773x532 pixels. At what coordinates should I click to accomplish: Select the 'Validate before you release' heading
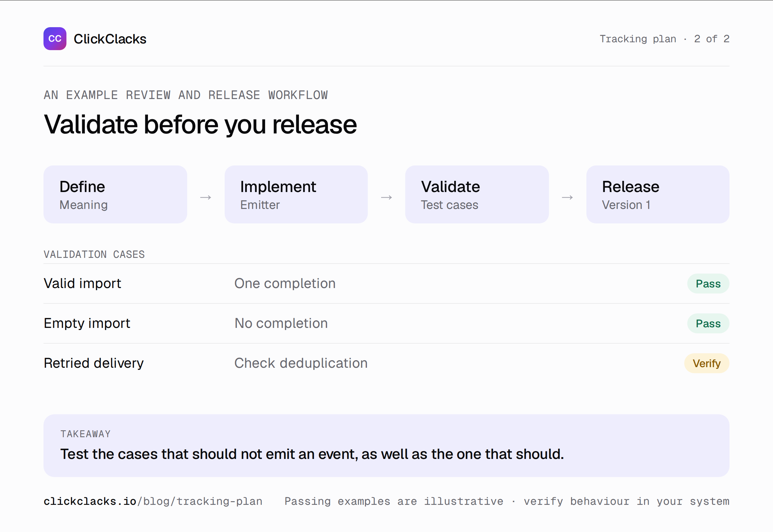(x=200, y=124)
